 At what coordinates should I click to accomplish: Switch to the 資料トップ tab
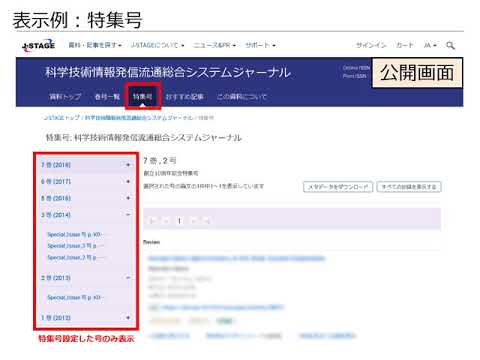point(65,97)
